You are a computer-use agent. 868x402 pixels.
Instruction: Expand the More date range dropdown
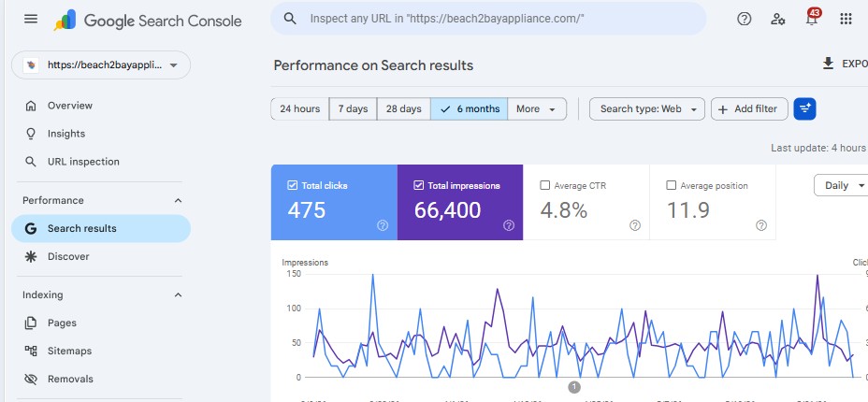click(x=536, y=109)
